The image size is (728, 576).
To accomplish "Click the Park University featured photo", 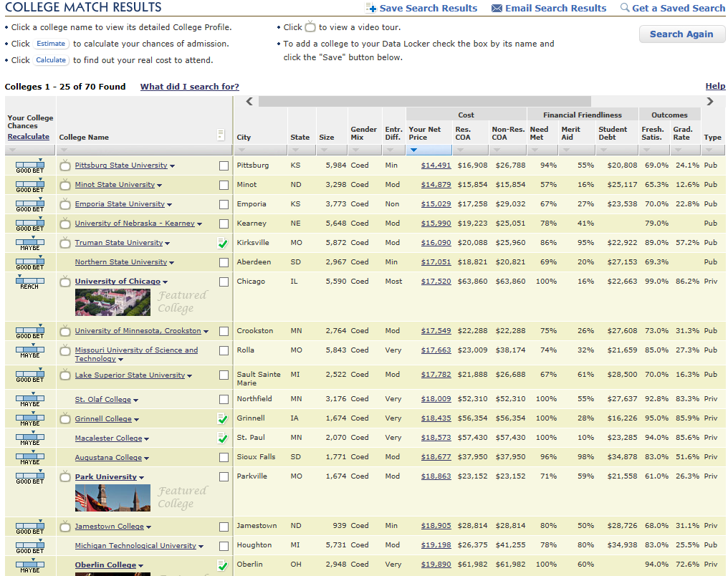I will pyautogui.click(x=112, y=498).
